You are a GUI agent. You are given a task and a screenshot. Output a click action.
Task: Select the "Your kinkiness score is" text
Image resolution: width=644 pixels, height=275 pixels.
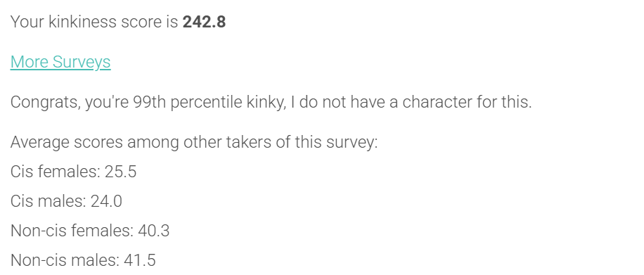coord(94,22)
